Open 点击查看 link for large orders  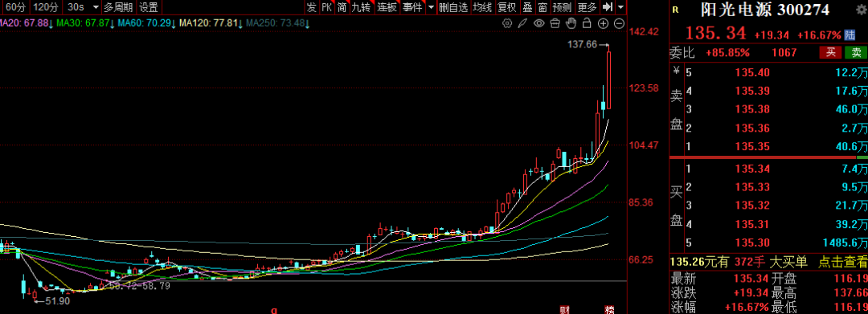pos(843,262)
